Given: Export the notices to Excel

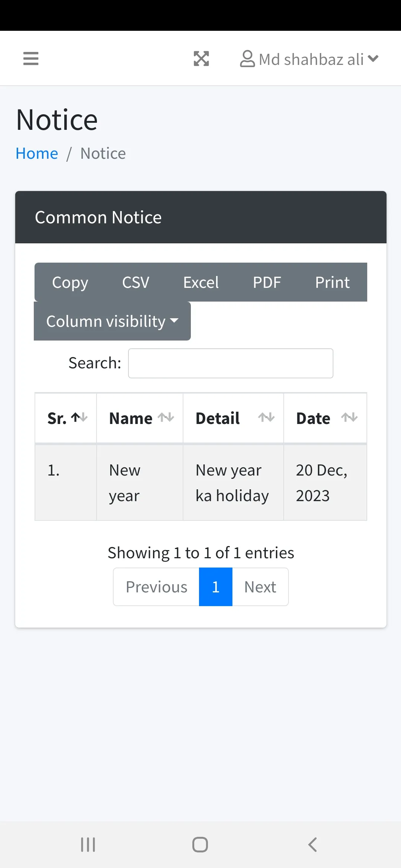Looking at the screenshot, I should [x=201, y=282].
